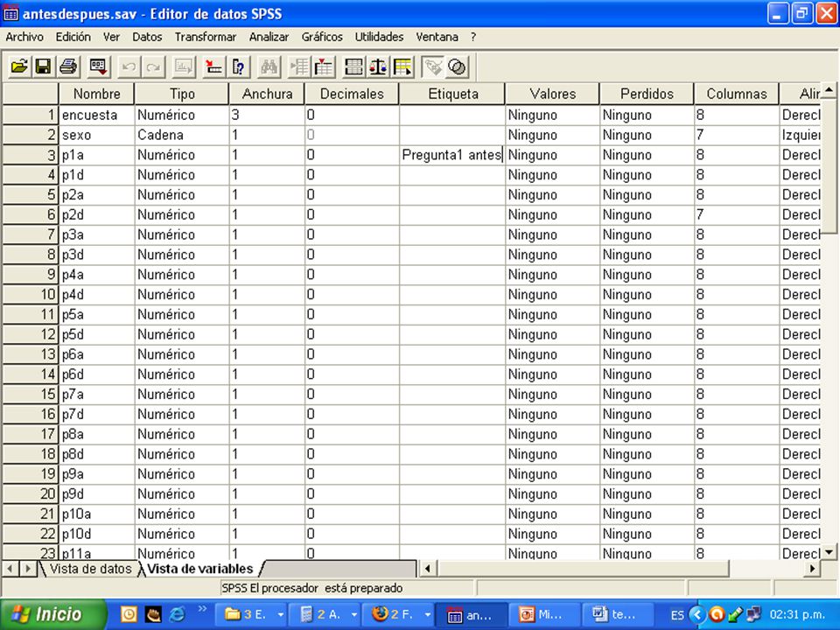Click the Valores cell for p5a
Viewport: 840px width, 630px height.
552,314
